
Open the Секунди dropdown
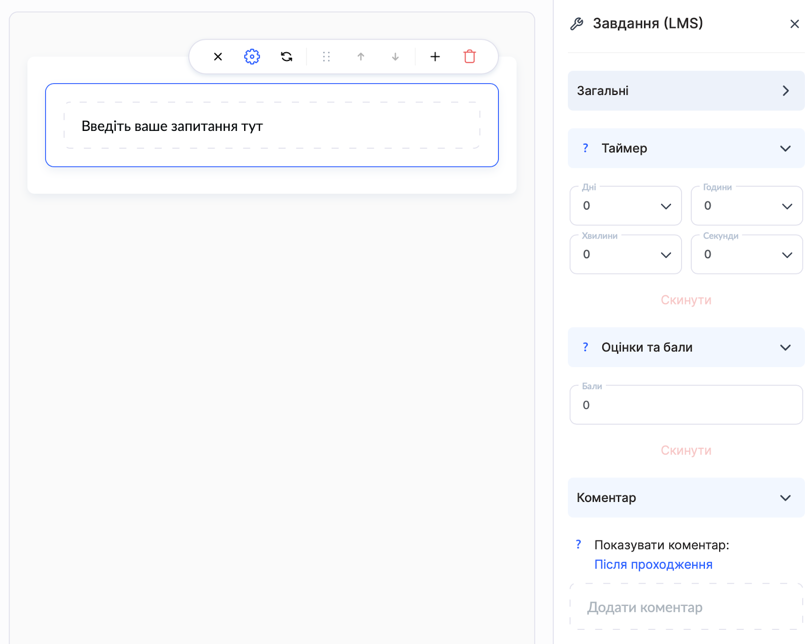tap(747, 255)
